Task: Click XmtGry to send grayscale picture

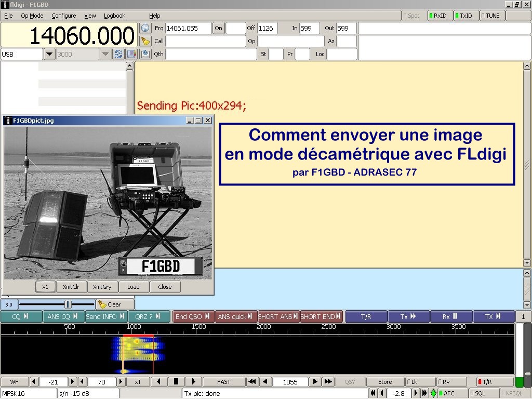Action: coord(102,287)
